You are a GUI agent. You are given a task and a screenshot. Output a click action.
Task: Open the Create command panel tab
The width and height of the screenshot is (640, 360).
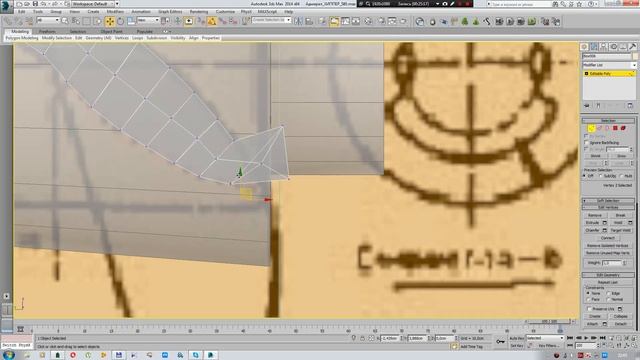point(584,47)
